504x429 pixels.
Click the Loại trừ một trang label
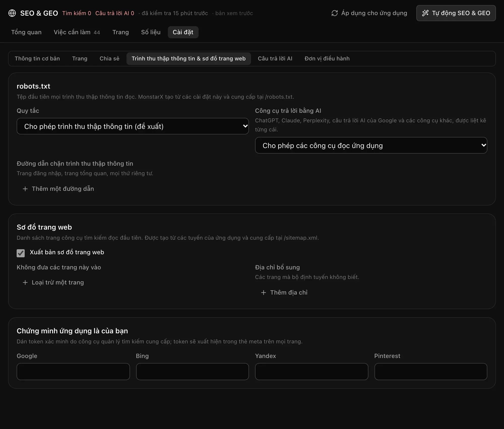pos(58,282)
